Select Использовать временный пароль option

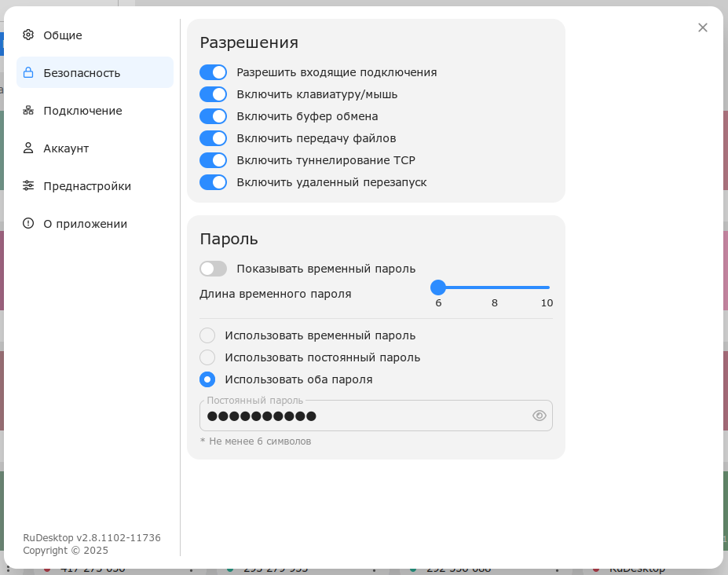(x=207, y=335)
